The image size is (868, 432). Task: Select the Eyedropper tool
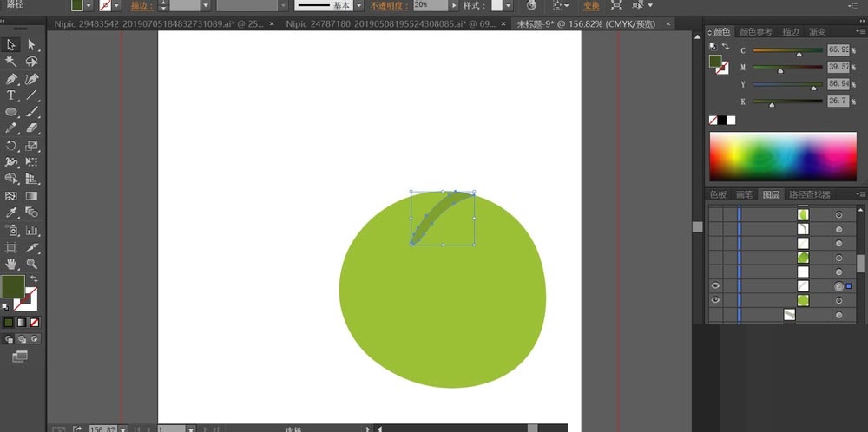(x=11, y=213)
